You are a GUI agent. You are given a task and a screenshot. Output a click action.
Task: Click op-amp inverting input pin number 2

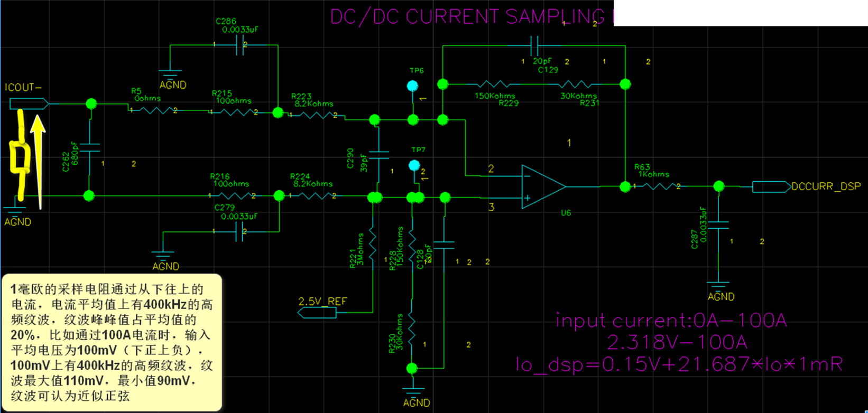click(x=491, y=168)
